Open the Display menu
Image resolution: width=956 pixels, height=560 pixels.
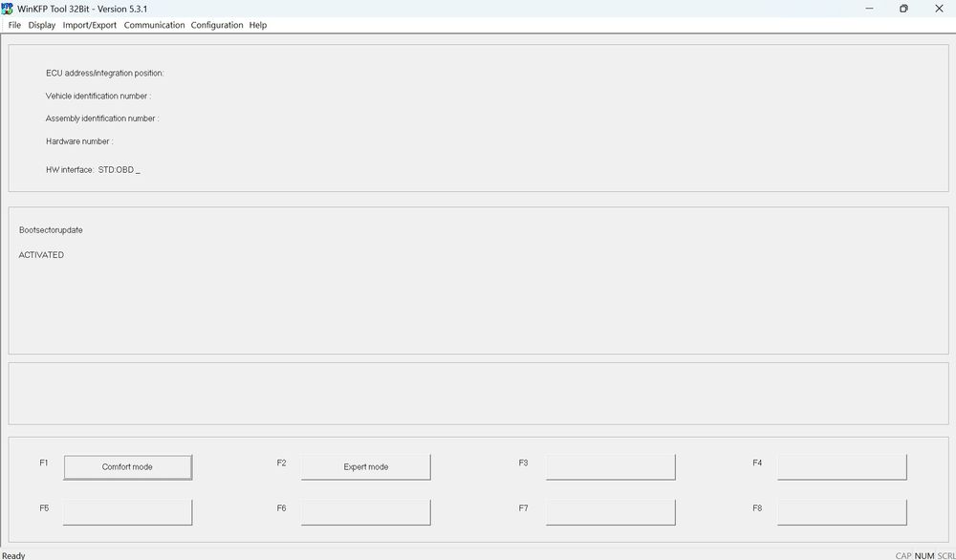click(x=42, y=25)
